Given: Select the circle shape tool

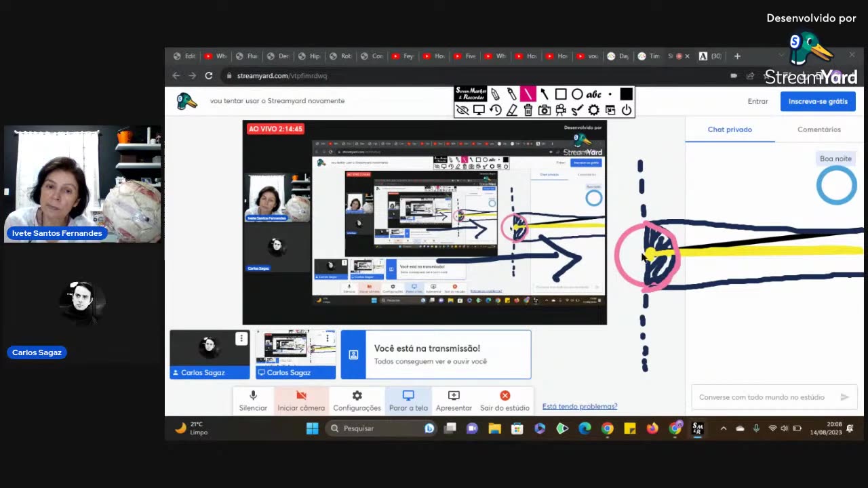Looking at the screenshot, I should point(577,94).
